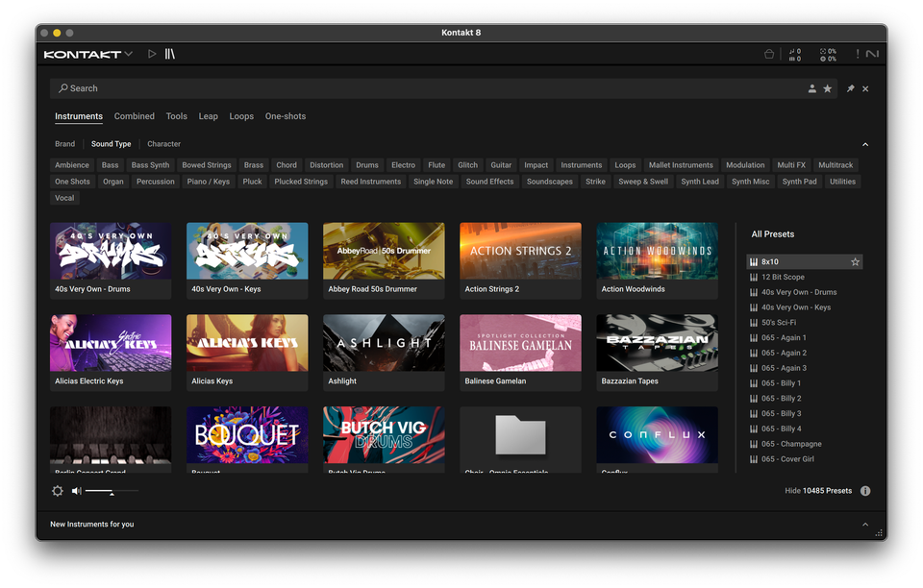Open the Abbey Road 50s Drummer instrument thumbnail
The height and width of the screenshot is (588, 923).
(x=384, y=252)
